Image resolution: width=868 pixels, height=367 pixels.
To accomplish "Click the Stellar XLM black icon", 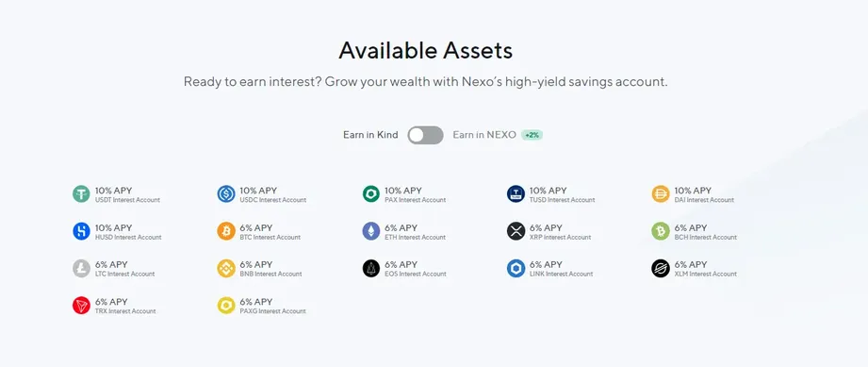I will click(x=661, y=268).
